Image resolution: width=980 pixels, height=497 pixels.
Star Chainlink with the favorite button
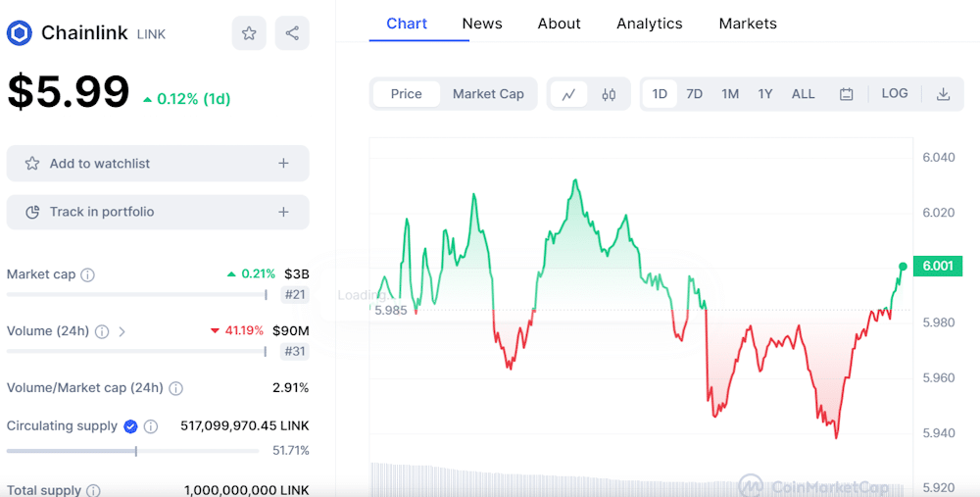coord(249,33)
